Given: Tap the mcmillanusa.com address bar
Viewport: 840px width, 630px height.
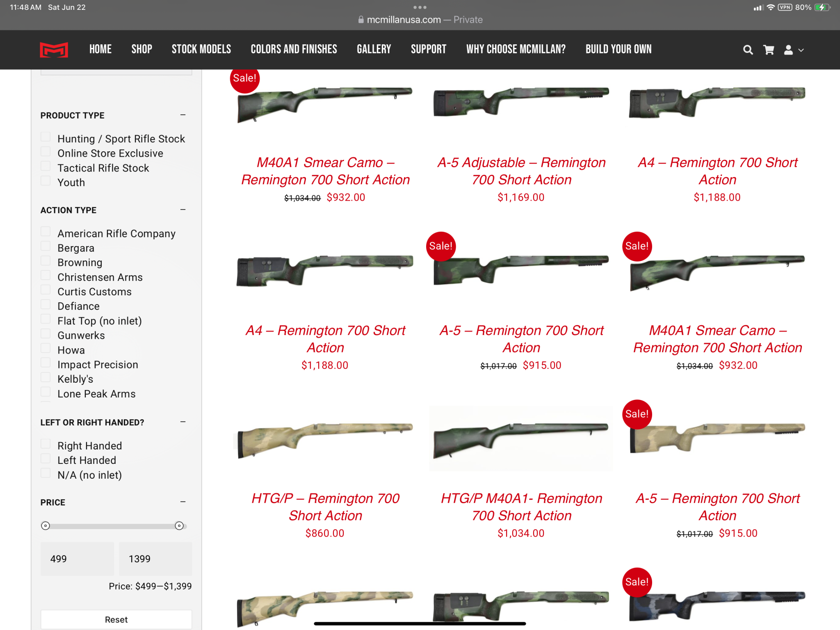Looking at the screenshot, I should (x=420, y=20).
